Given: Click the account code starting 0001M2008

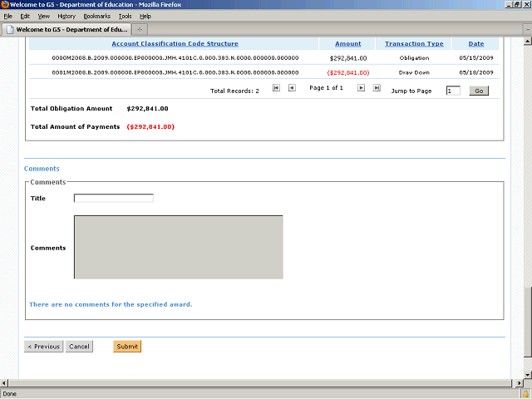Looking at the screenshot, I should tap(175, 72).
